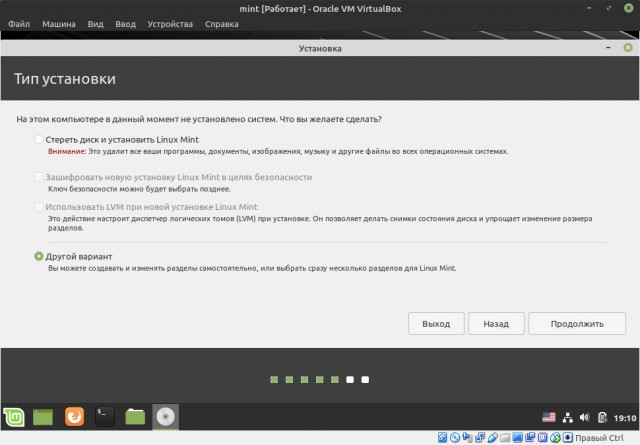Click the VirtualBox keyboard capture arrow icon

tap(567, 438)
